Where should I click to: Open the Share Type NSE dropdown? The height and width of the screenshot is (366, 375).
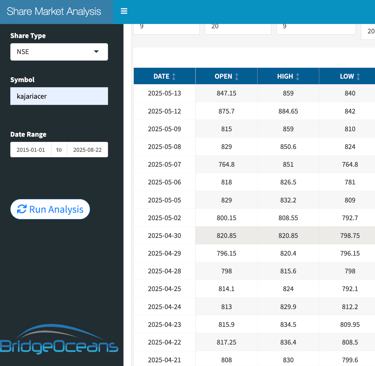(59, 52)
